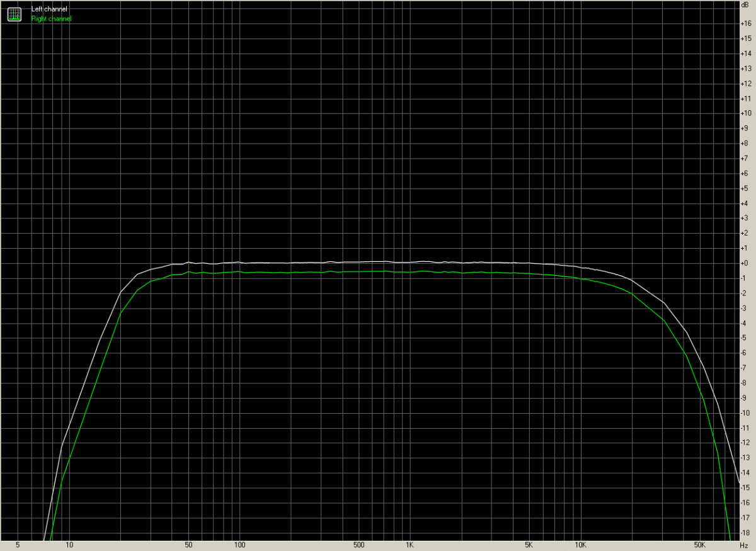Click the "+13" dB axis value

[747, 69]
